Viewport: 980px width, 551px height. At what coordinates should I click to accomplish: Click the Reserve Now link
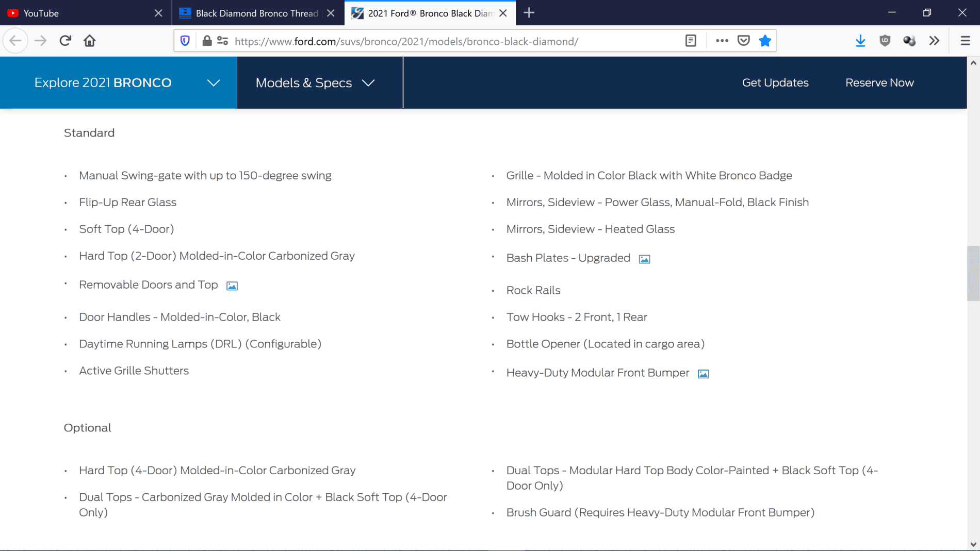(x=879, y=82)
